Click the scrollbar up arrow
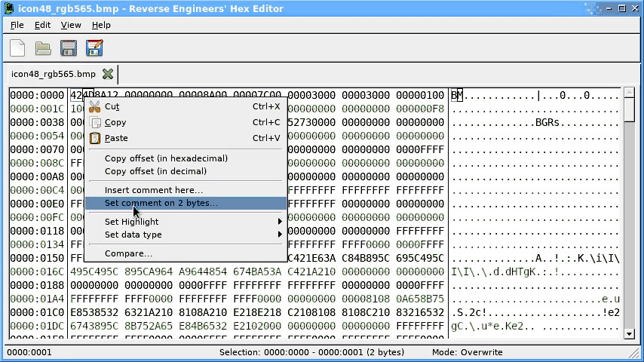 point(629,93)
